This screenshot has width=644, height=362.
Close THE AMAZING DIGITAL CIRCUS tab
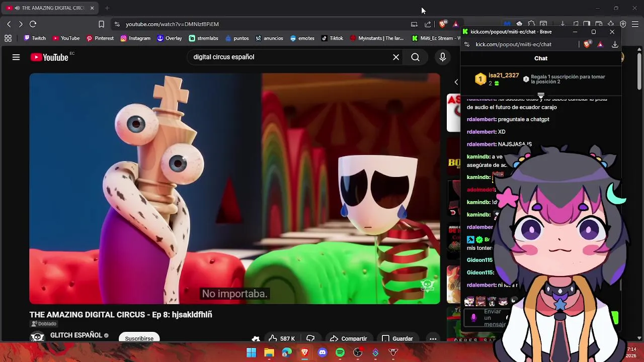pyautogui.click(x=92, y=8)
